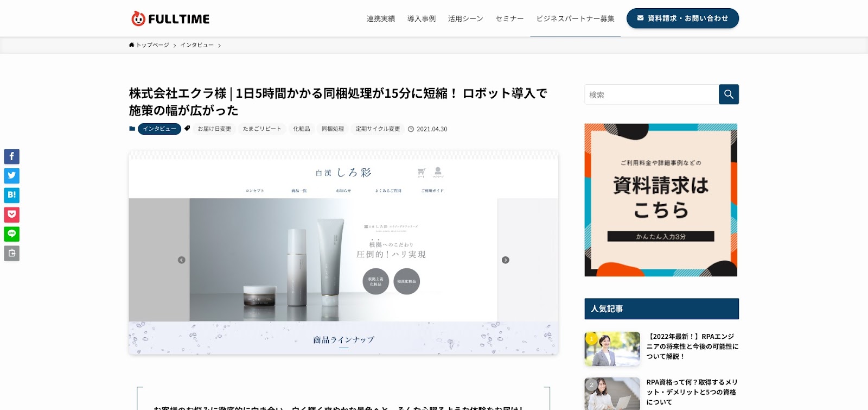Click インタビュー category badge
The width and height of the screenshot is (868, 410).
click(159, 129)
